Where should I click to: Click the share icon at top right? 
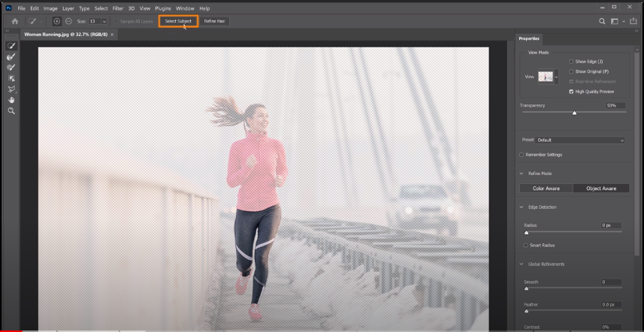pos(633,21)
